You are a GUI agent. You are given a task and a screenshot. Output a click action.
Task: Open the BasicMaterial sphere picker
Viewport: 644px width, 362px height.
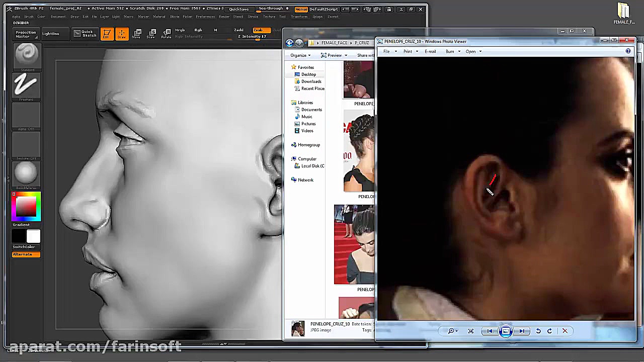[26, 175]
